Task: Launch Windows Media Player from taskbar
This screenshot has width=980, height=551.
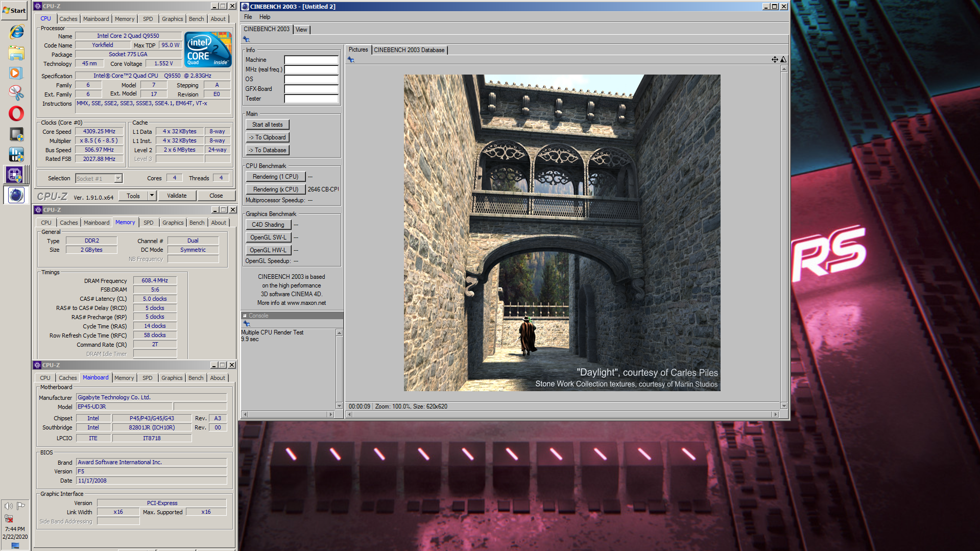Action: 16,73
